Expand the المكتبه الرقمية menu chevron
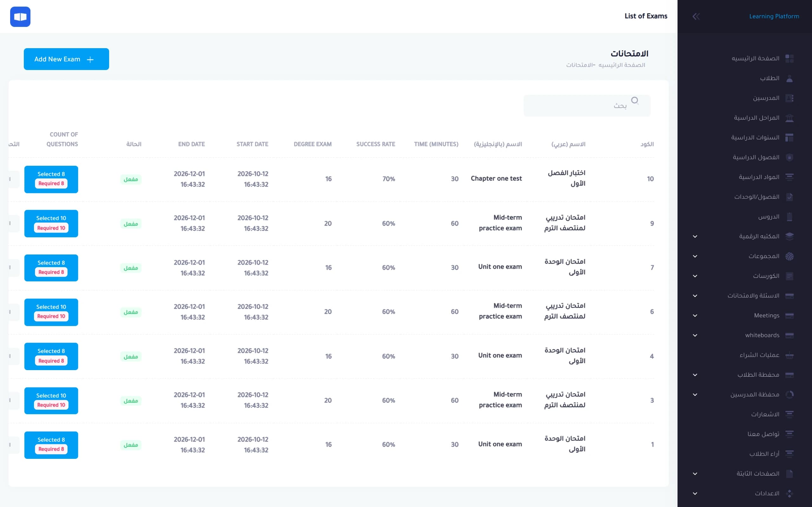The image size is (812, 507). coord(695,236)
